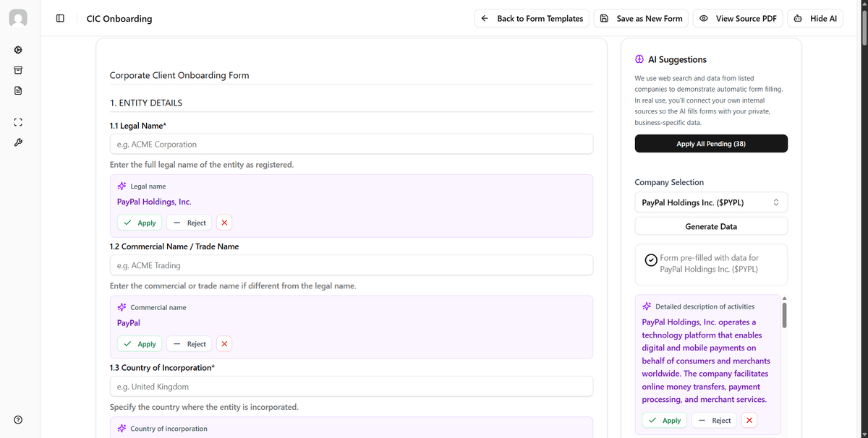
Task: Open the wrench tools icon in sidebar
Action: click(18, 142)
